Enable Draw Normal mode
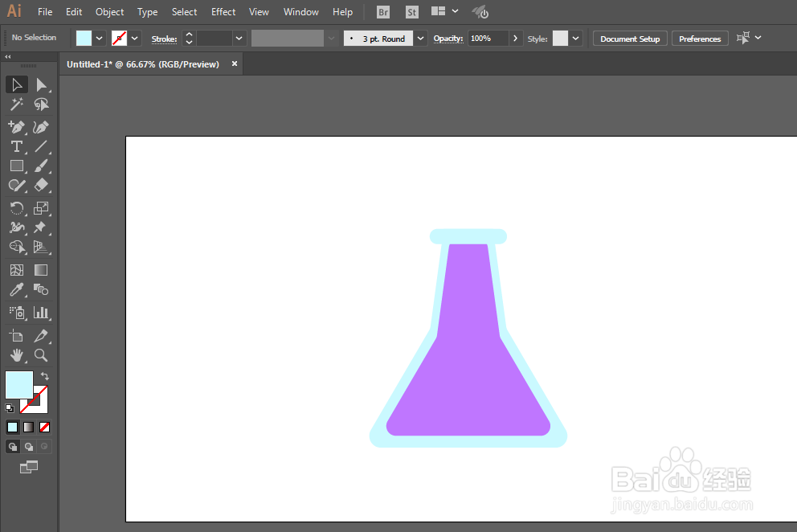The width and height of the screenshot is (797, 532). 13,447
